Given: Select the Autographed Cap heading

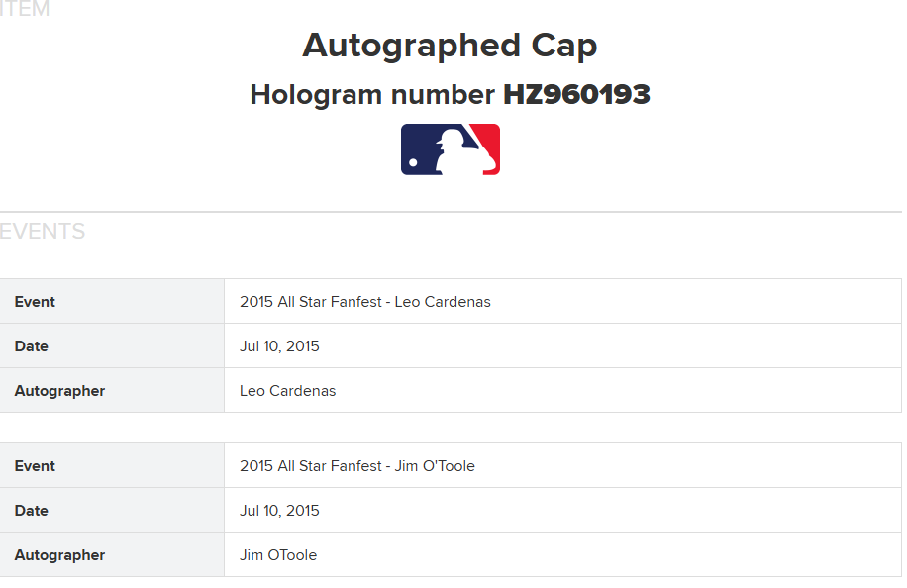Looking at the screenshot, I should (x=450, y=46).
